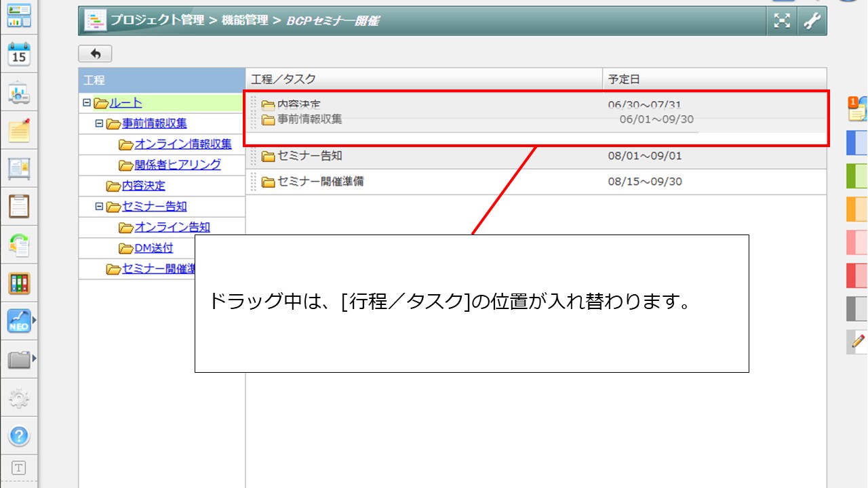This screenshot has height=488, width=868.
Task: Select 関係者ヒアリング in the process tree
Action: pyautogui.click(x=177, y=165)
